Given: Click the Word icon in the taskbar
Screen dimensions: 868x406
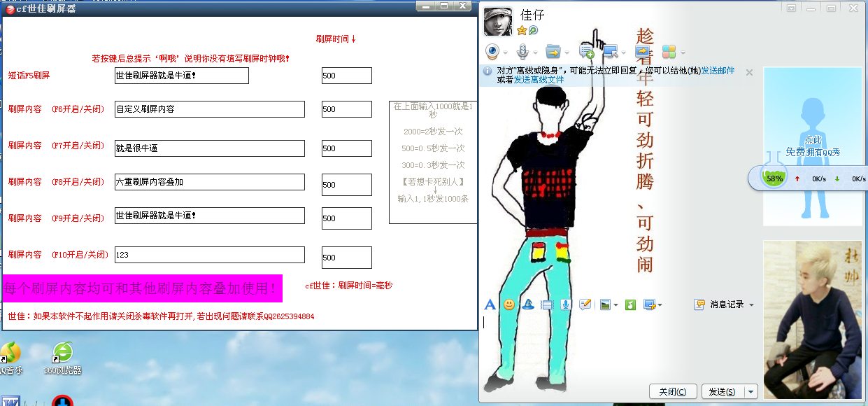Looking at the screenshot, I should pos(11,400).
